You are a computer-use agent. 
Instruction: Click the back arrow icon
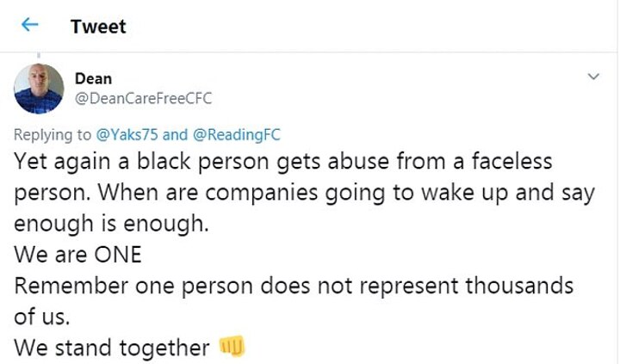[x=30, y=26]
